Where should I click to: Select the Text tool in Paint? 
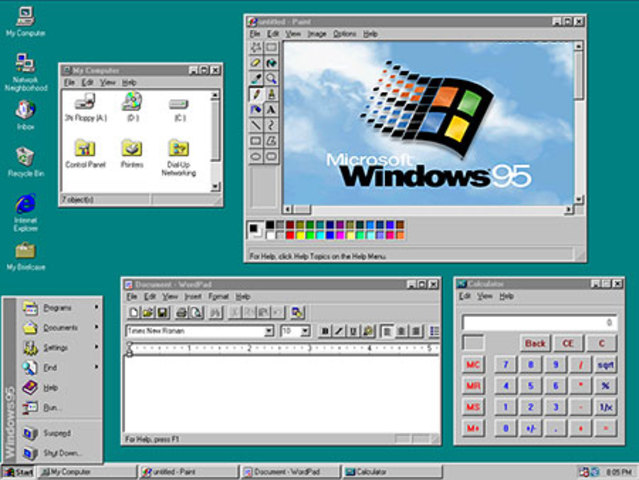tap(271, 110)
